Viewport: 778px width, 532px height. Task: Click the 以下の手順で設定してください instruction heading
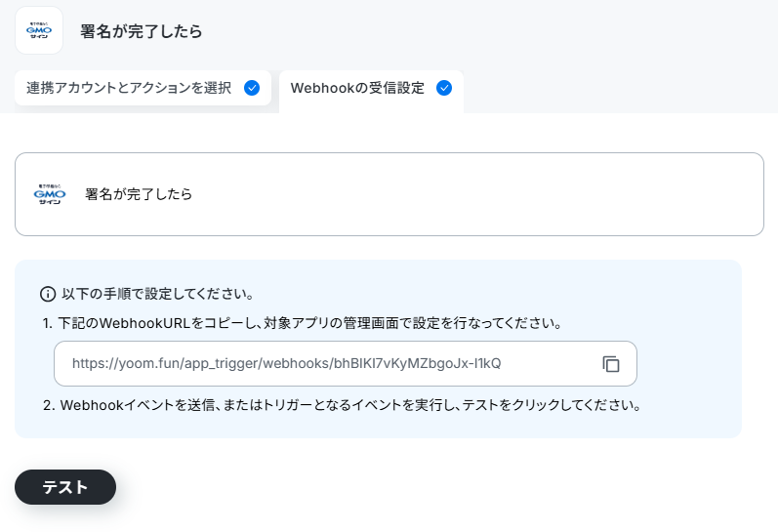pyautogui.click(x=158, y=294)
